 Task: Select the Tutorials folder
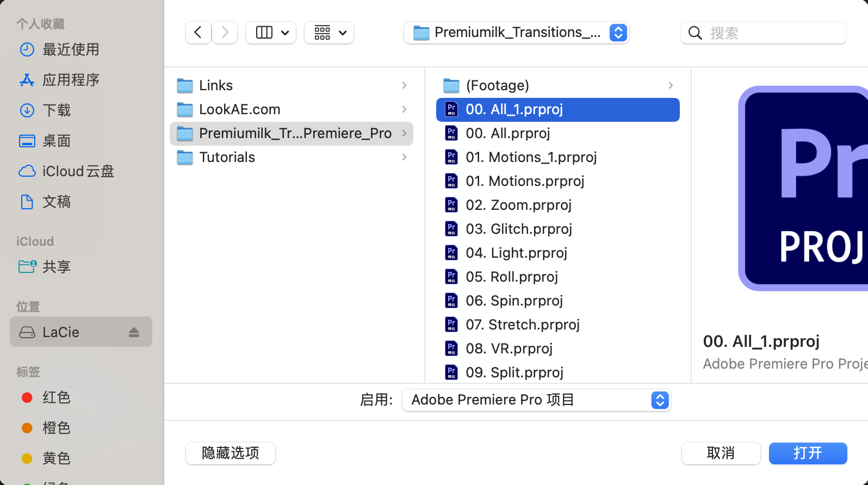coord(227,157)
